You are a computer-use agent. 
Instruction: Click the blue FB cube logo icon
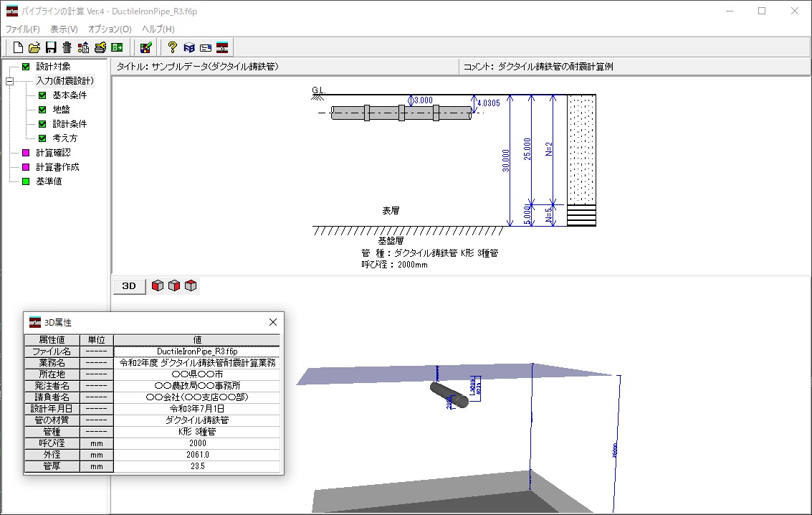pos(189,47)
